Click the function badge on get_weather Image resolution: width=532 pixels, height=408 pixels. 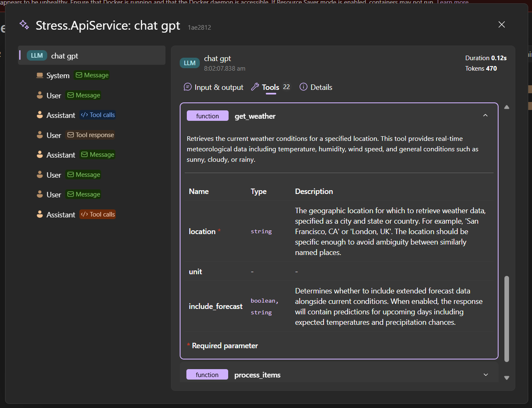pyautogui.click(x=207, y=116)
